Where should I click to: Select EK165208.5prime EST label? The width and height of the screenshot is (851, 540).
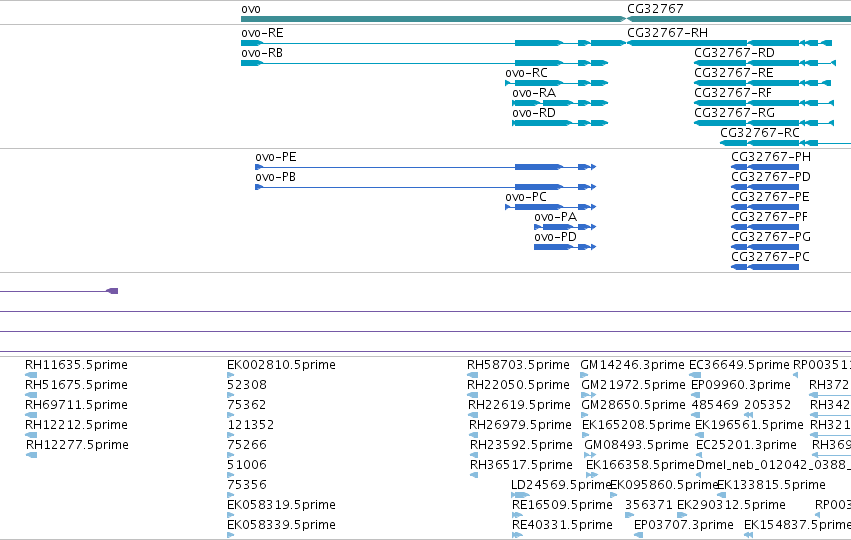point(636,425)
